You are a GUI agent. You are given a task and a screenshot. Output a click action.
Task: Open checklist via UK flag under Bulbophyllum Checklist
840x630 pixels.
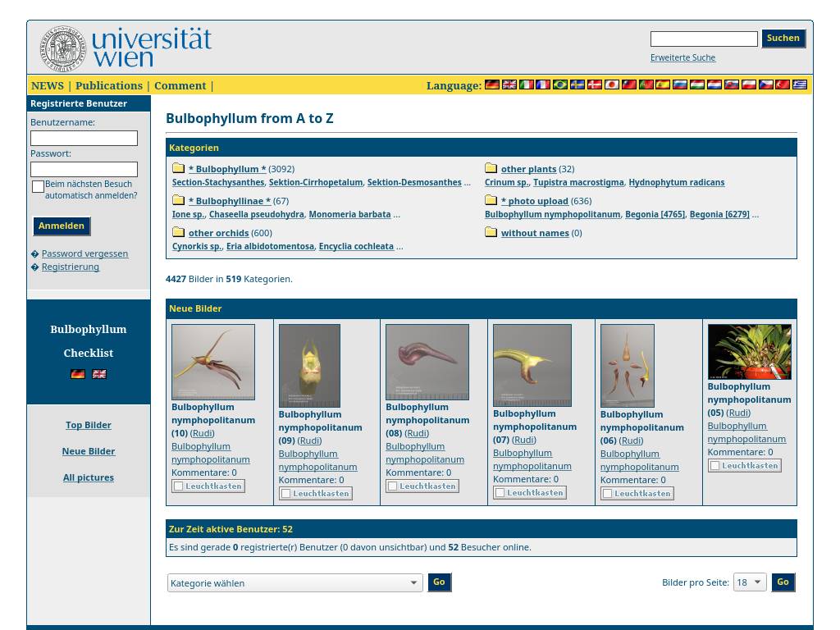tap(99, 374)
